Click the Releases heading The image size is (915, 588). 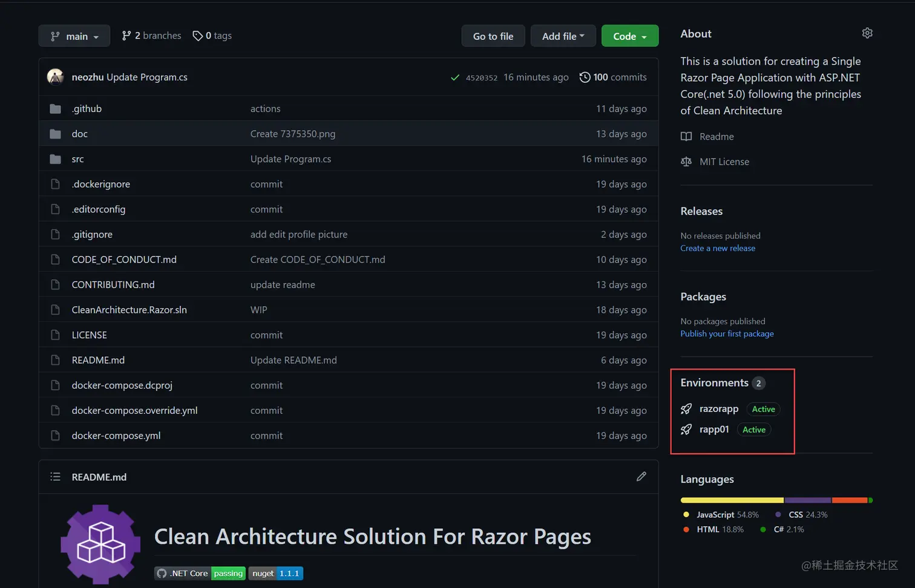(x=701, y=211)
